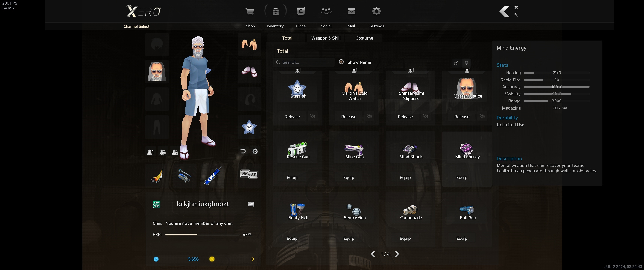The height and width of the screenshot is (270, 644).
Task: Open the Mail envelope icon
Action: 351,11
